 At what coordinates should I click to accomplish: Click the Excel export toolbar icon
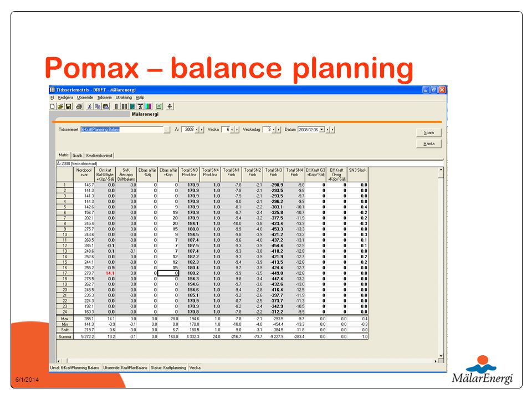159,106
